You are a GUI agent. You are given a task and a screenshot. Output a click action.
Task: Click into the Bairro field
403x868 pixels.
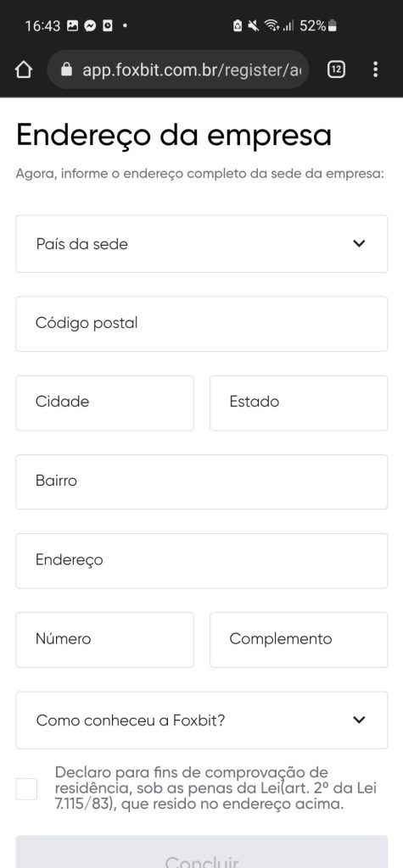202,481
